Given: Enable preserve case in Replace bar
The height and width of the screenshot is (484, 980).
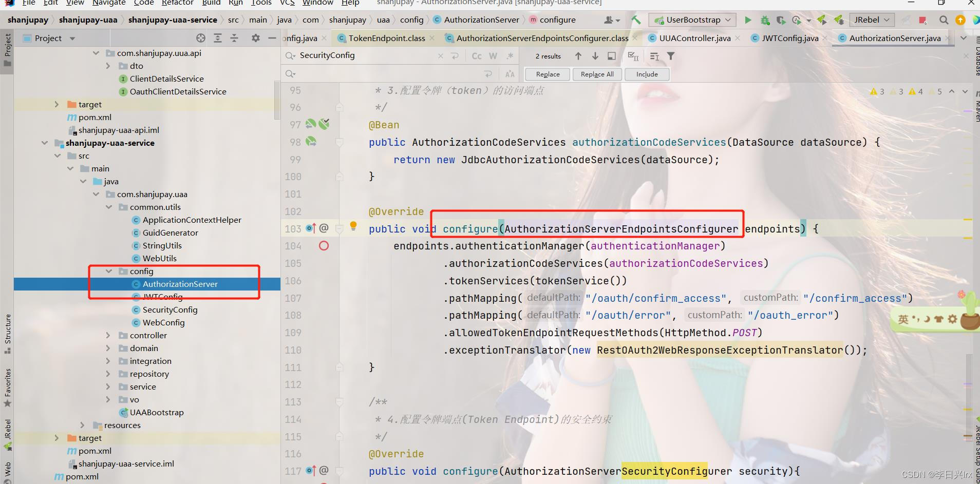Looking at the screenshot, I should pos(511,74).
